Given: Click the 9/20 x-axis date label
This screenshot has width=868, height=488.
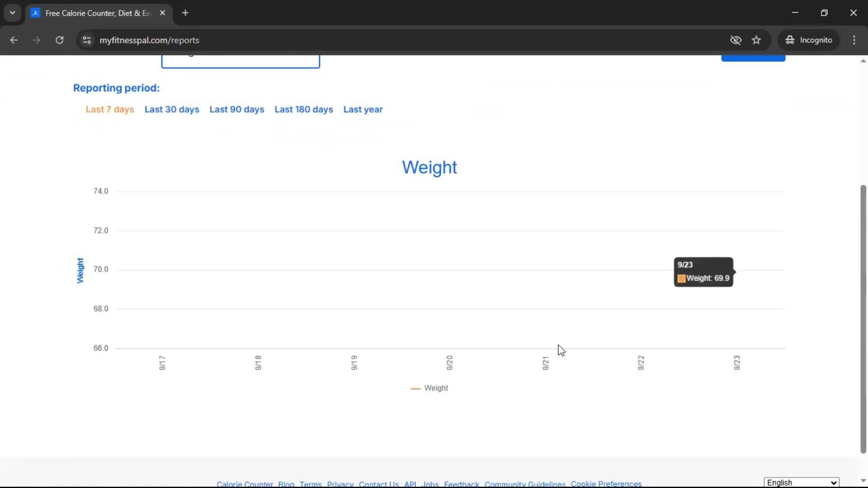Looking at the screenshot, I should pyautogui.click(x=449, y=362).
